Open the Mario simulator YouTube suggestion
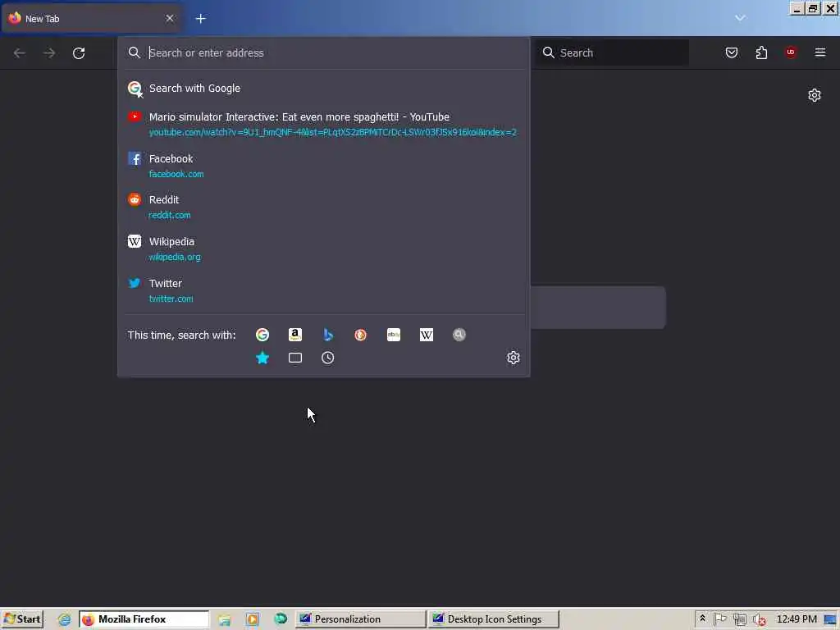Viewport: 840px width, 630px height. tap(323, 125)
